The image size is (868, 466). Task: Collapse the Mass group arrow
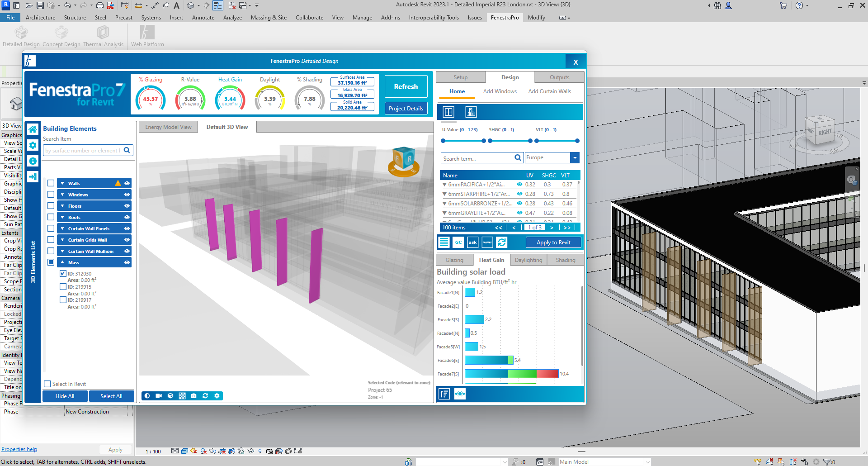tap(62, 262)
